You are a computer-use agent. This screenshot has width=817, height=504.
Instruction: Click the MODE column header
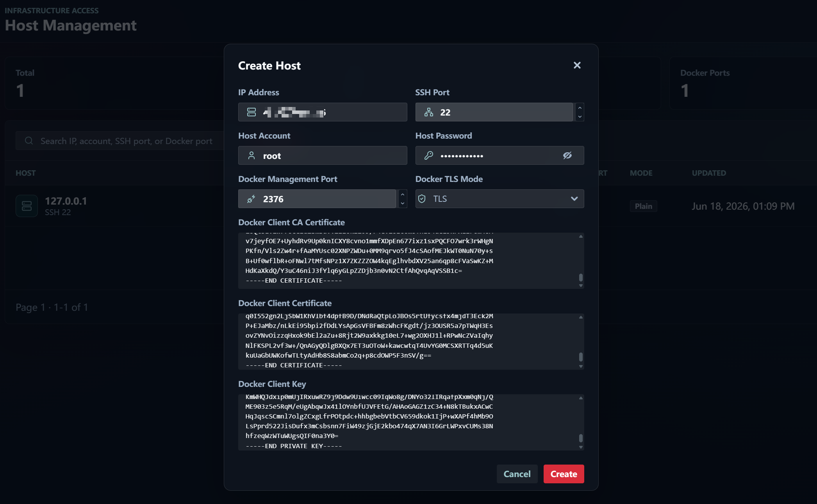tap(641, 173)
